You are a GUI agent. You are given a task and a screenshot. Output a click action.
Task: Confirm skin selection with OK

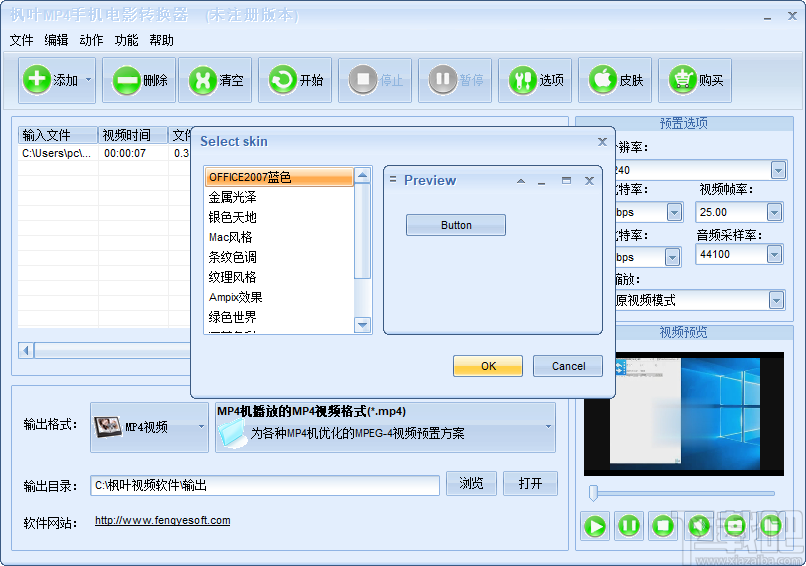tap(488, 366)
